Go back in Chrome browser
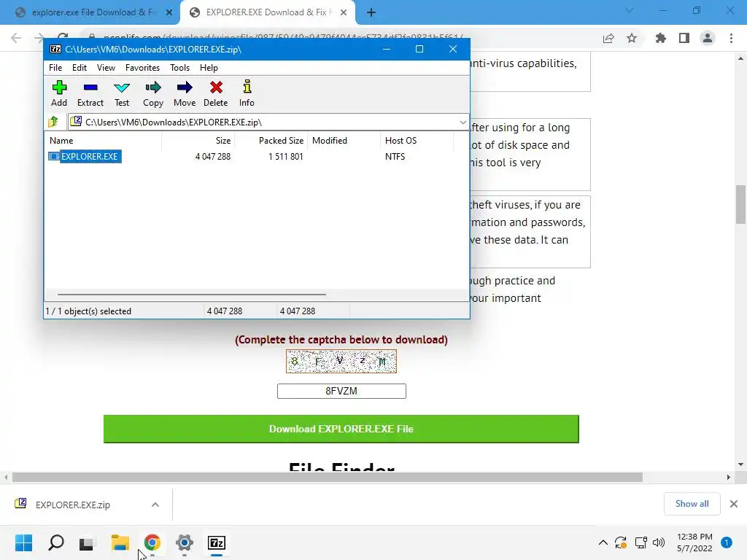The height and width of the screenshot is (560, 747). pyautogui.click(x=16, y=38)
